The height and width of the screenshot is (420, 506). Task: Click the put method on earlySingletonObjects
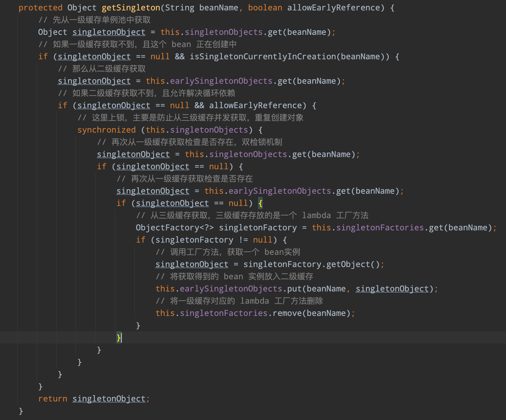[x=294, y=289]
